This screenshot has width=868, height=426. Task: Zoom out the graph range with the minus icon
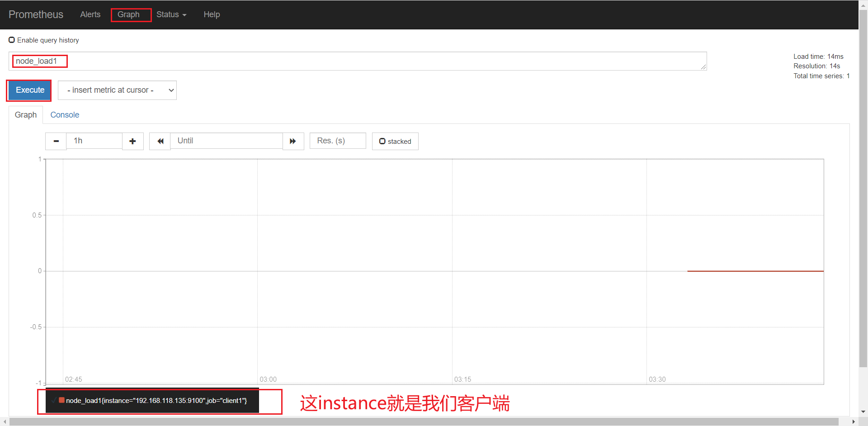coord(56,141)
